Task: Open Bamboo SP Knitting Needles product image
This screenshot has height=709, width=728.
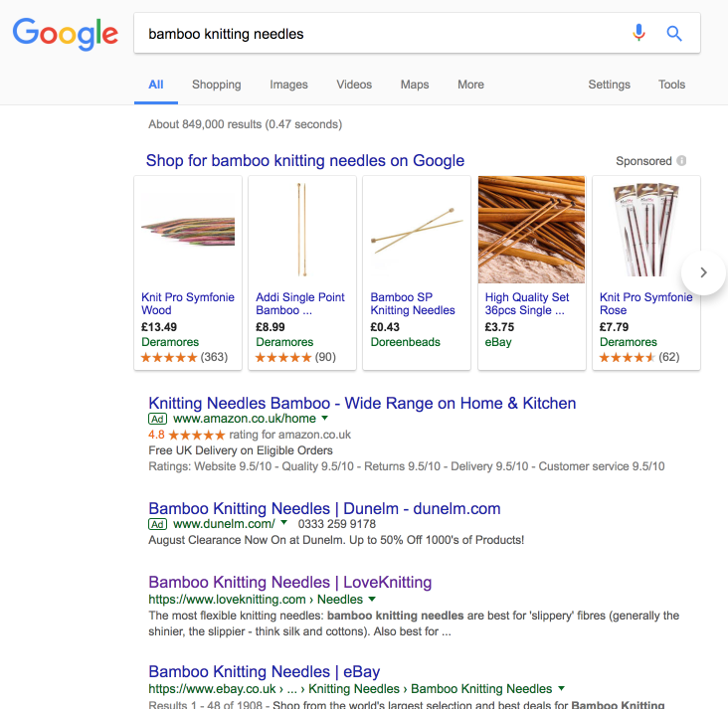Action: 417,231
